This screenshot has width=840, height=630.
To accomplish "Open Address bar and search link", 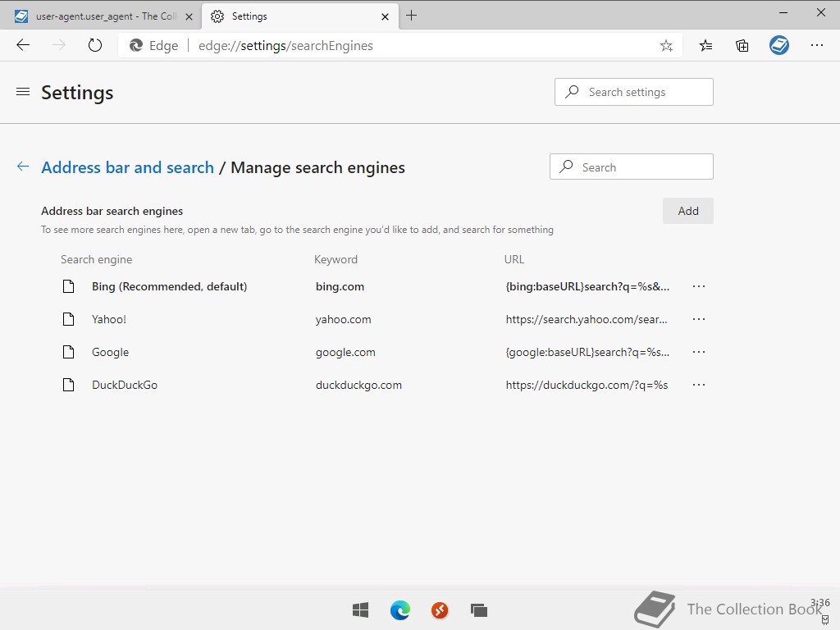I will coord(127,167).
